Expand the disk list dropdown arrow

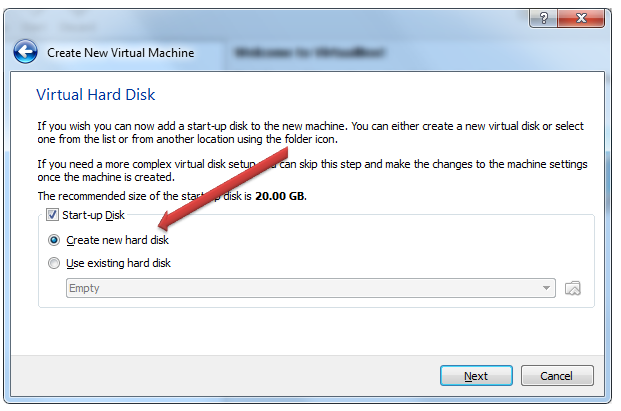[x=546, y=288]
